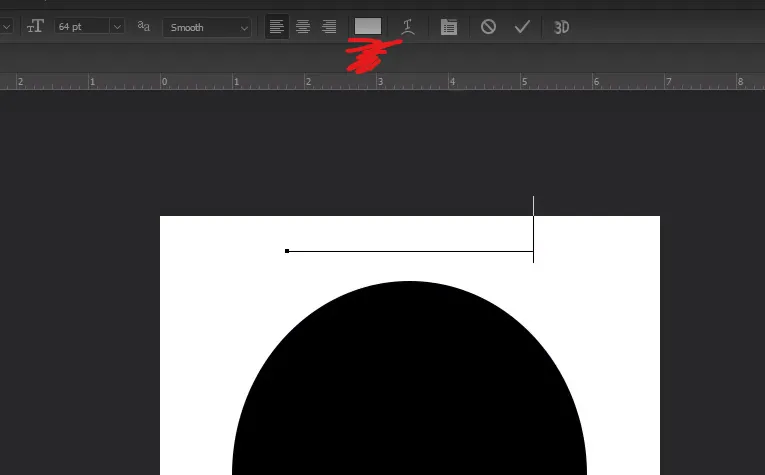Expand the font size dropdown arrow
Viewport: 765px width, 475px height.
pyautogui.click(x=117, y=27)
